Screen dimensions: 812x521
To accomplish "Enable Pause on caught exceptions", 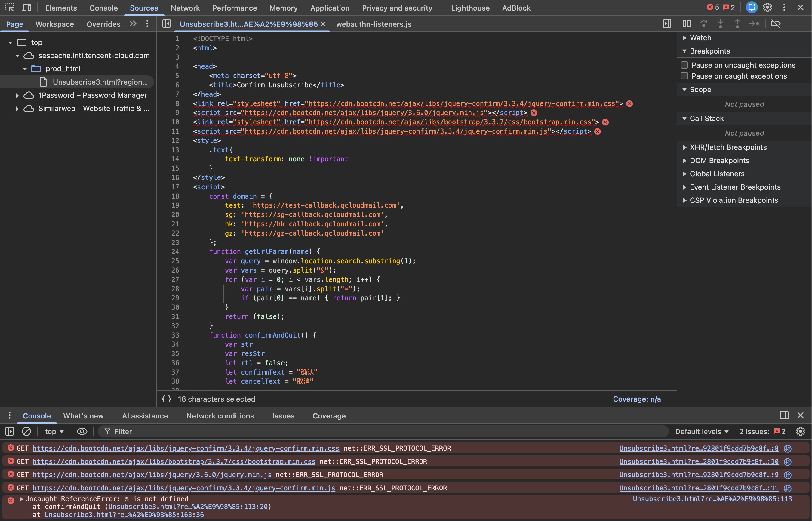I will (684, 76).
